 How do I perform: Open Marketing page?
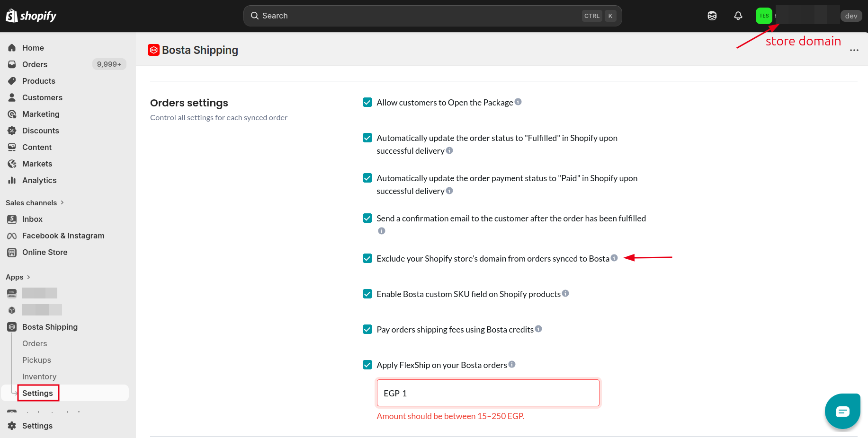coord(41,114)
